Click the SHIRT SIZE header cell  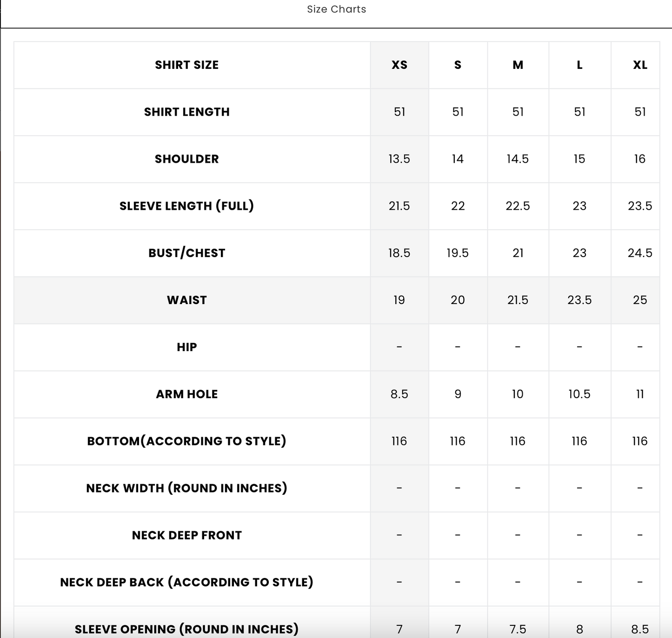(186, 65)
